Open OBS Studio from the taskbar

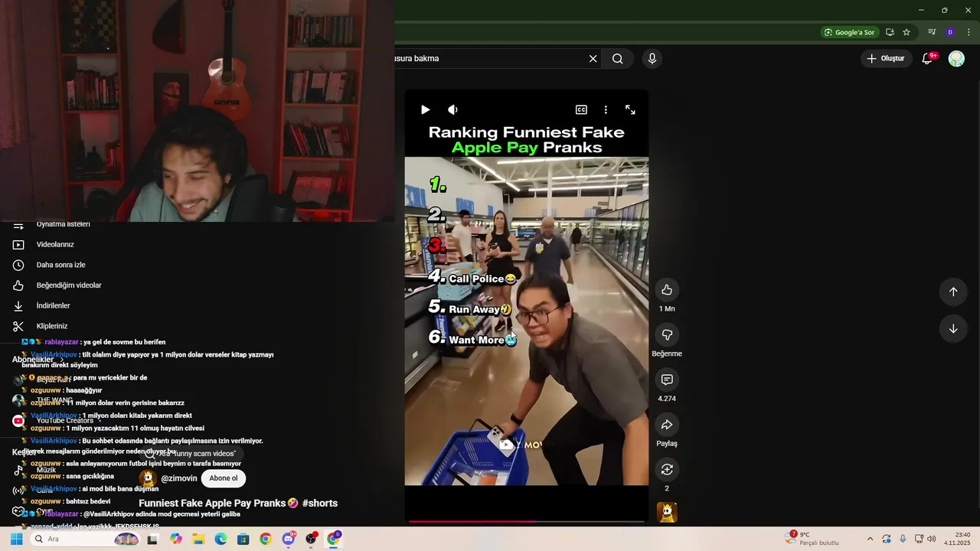coord(311,539)
